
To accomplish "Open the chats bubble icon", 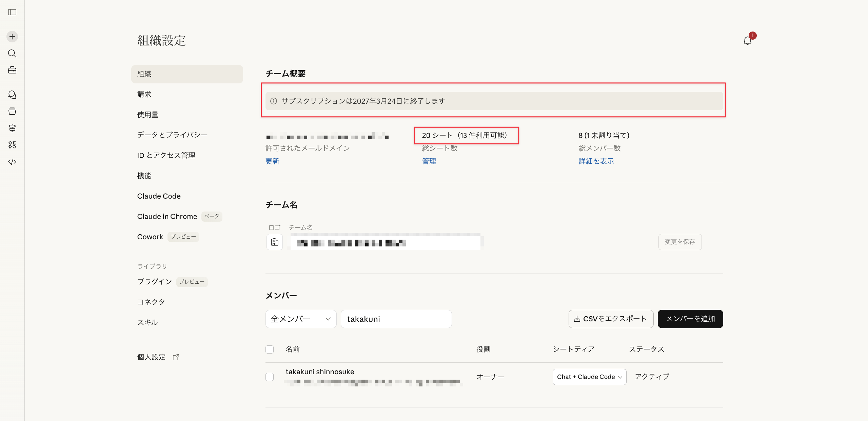I will [12, 95].
